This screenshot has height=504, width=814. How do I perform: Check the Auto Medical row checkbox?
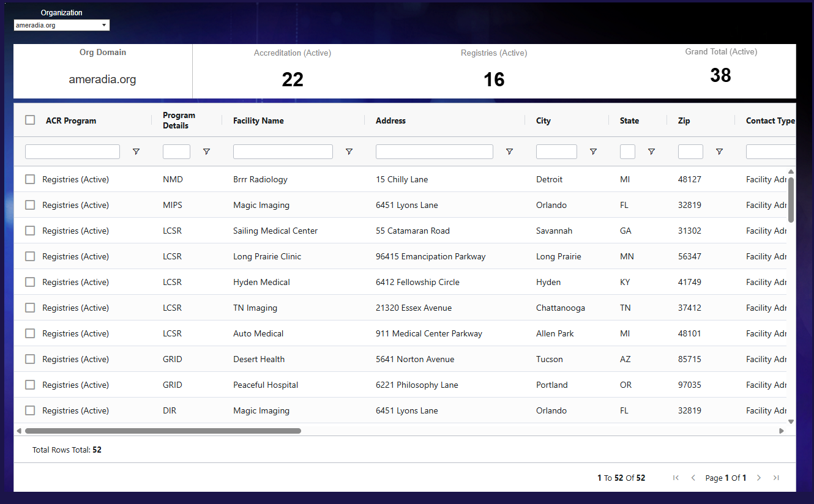[x=30, y=333]
